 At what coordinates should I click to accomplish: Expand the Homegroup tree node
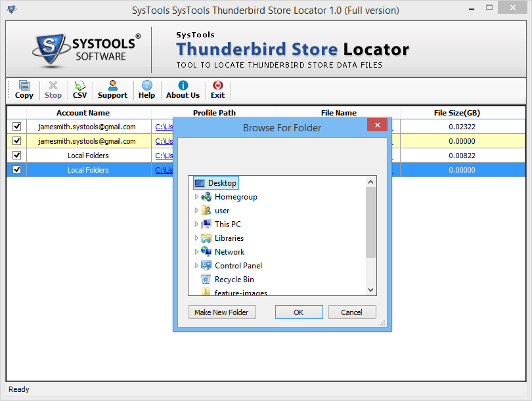point(196,197)
